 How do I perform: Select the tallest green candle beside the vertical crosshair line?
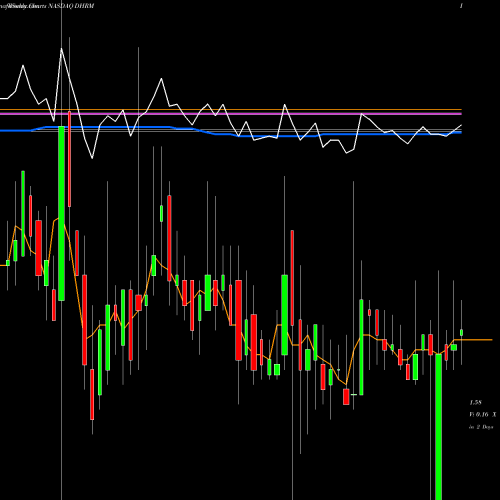tap(61, 213)
